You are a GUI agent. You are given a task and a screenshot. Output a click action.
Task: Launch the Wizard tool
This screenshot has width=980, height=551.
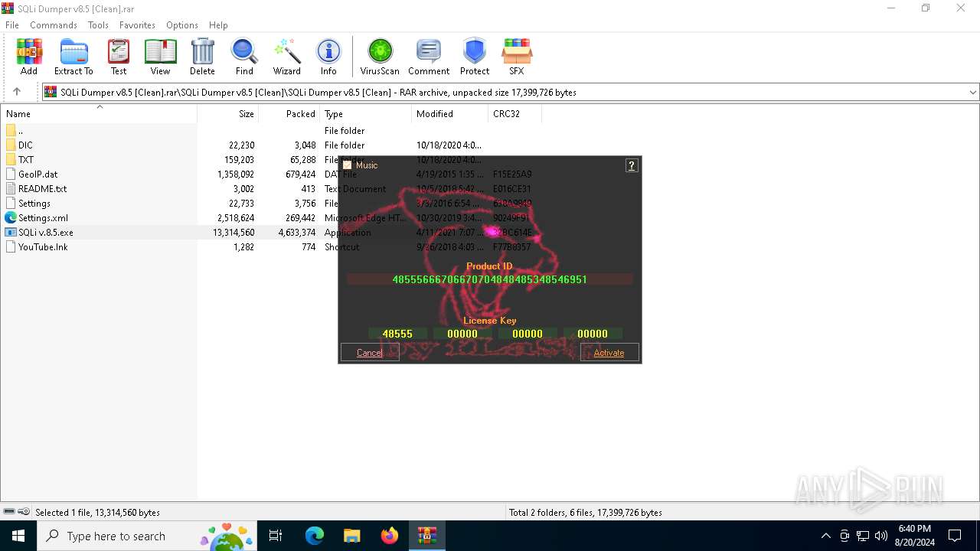[287, 57]
